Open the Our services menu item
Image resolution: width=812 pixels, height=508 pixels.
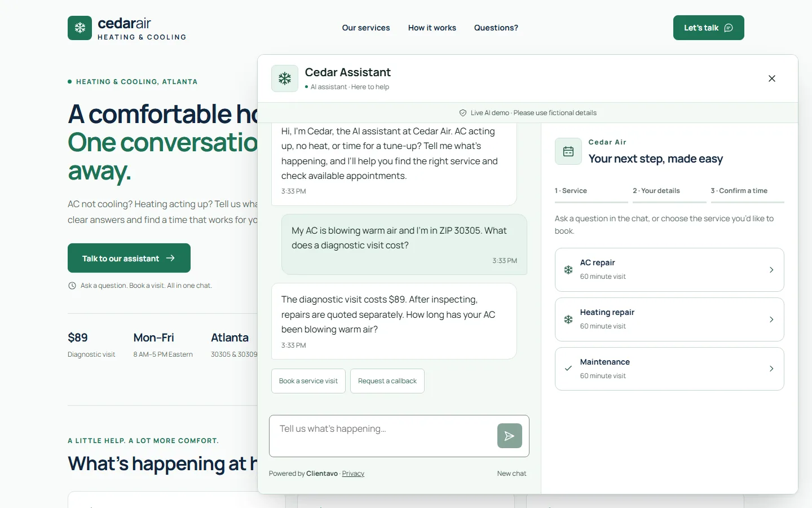366,28
